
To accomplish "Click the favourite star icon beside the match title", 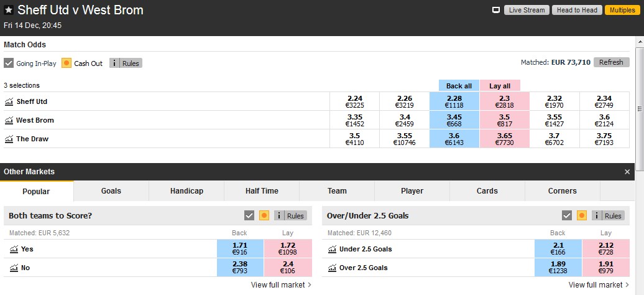I will [x=9, y=11].
